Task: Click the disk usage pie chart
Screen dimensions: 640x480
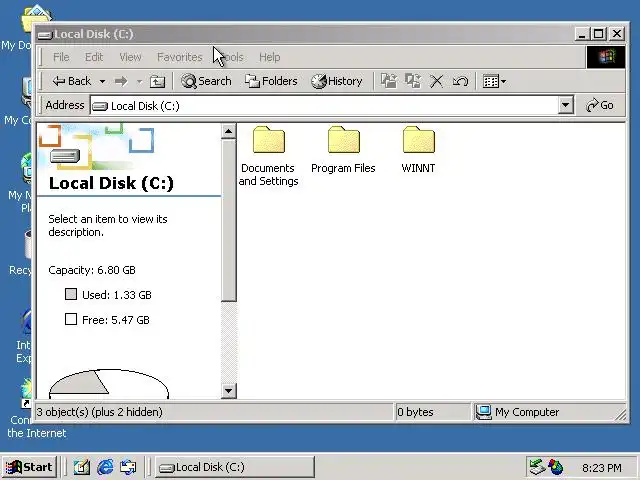Action: [x=109, y=384]
